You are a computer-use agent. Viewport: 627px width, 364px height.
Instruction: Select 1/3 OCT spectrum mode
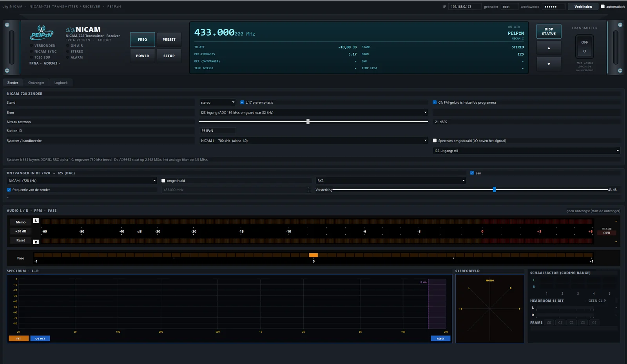click(40, 339)
